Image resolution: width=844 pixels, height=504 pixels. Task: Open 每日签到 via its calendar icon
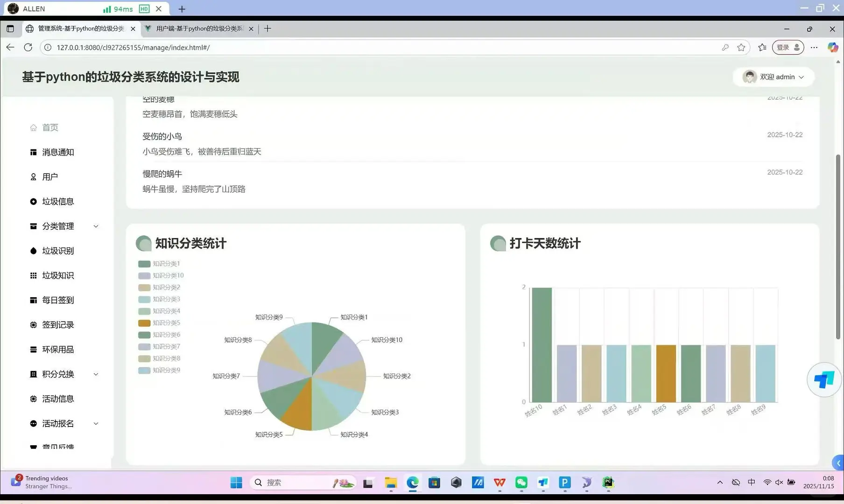click(x=33, y=300)
